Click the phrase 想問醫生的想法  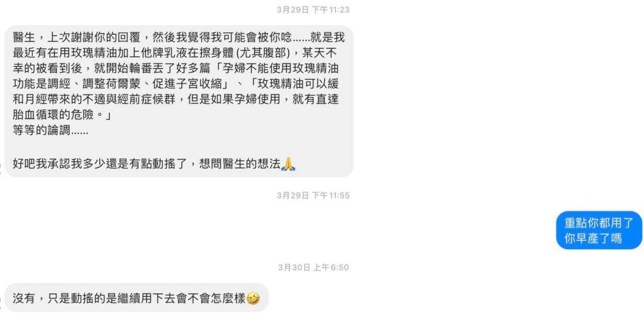pyautogui.click(x=240, y=164)
